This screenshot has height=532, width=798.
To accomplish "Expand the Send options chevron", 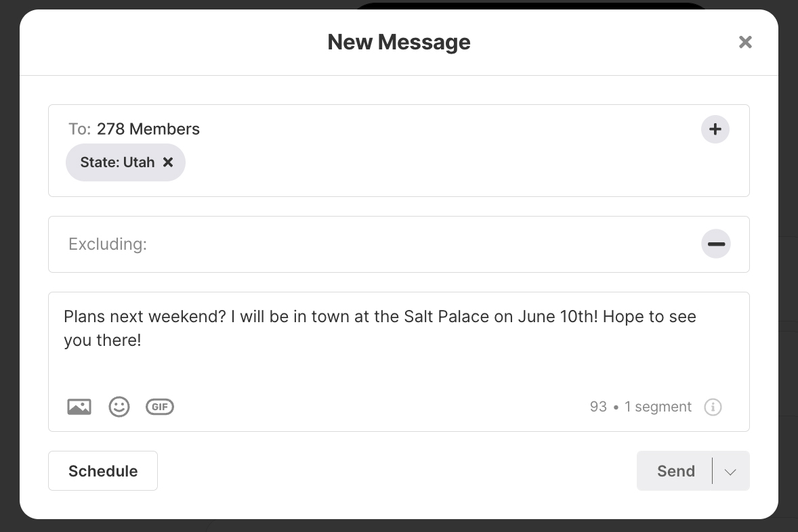I will [x=730, y=472].
